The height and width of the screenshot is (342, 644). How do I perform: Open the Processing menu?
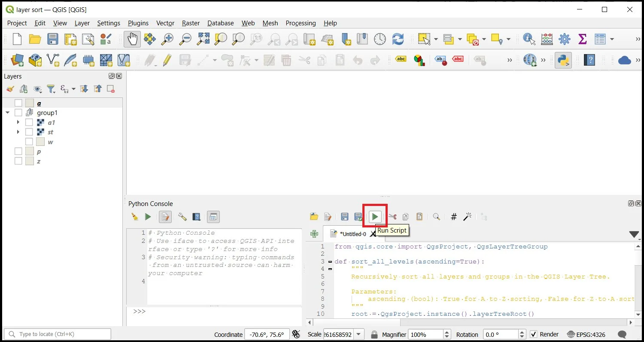pos(300,23)
